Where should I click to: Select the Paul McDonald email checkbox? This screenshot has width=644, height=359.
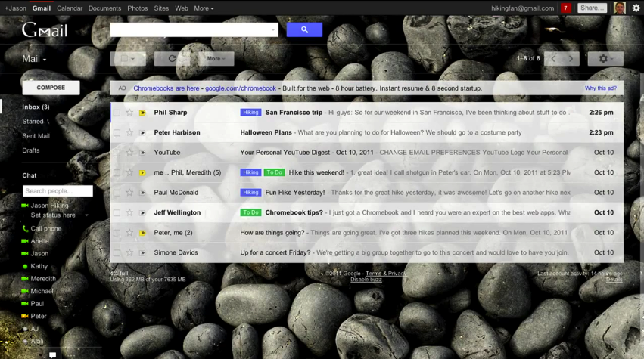click(117, 193)
